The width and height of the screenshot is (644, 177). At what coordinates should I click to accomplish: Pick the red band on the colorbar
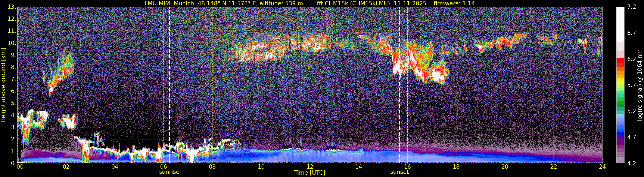pos(620,60)
